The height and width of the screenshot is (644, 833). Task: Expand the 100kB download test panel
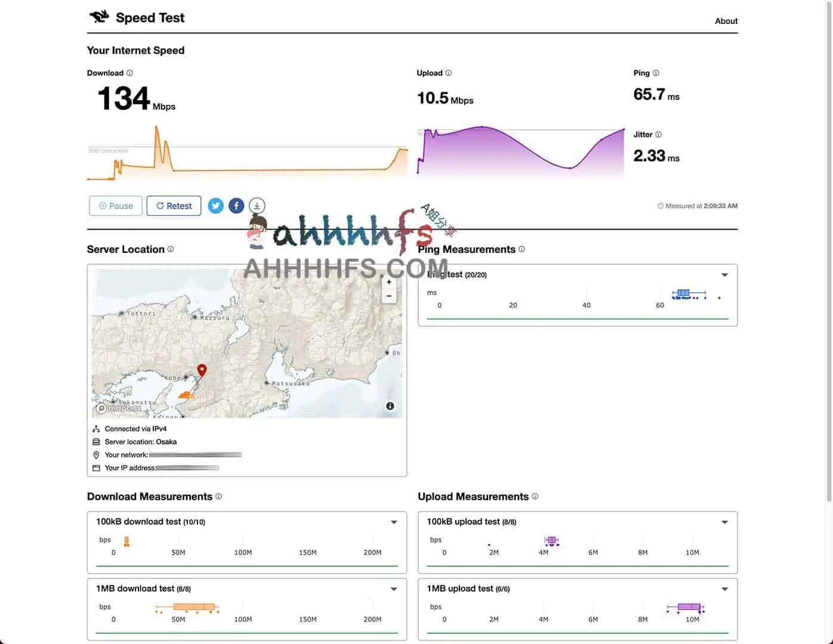pos(394,522)
